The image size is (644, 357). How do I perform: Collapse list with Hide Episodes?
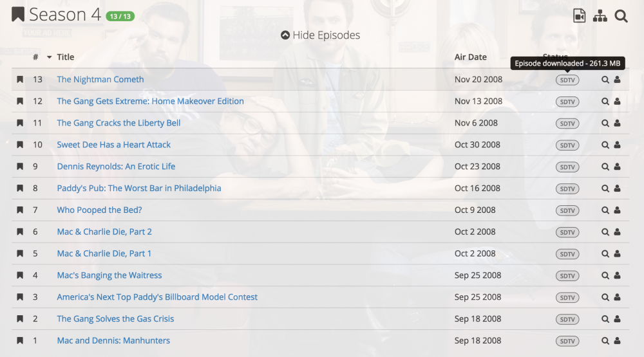click(x=320, y=35)
